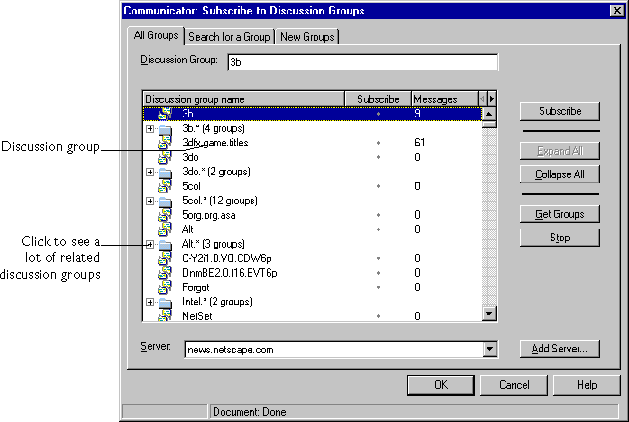Image resolution: width=629 pixels, height=422 pixels.
Task: Click the list's scroll down arrow
Action: coord(489,314)
